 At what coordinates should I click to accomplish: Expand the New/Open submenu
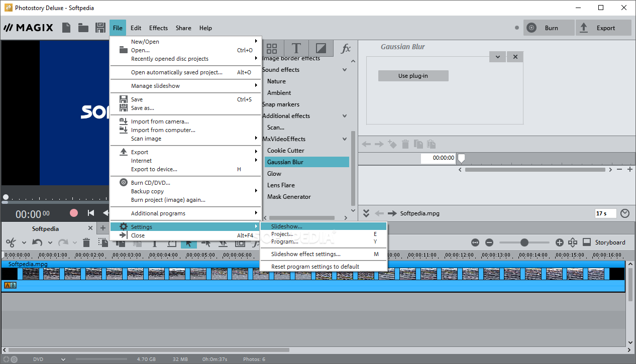186,42
